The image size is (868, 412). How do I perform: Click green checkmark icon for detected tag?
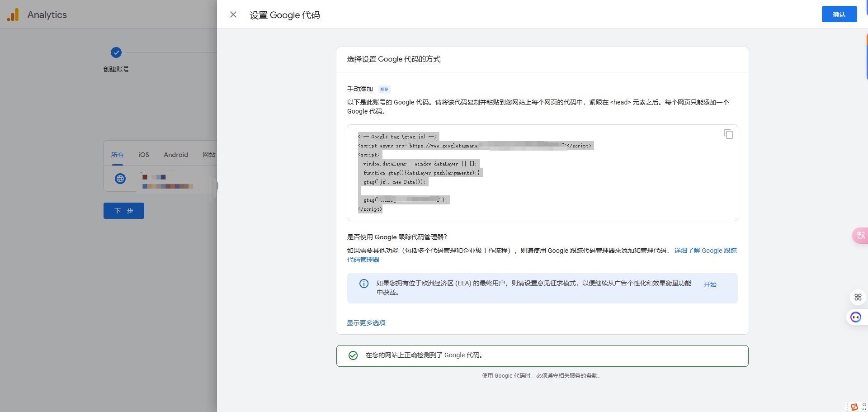(x=353, y=355)
